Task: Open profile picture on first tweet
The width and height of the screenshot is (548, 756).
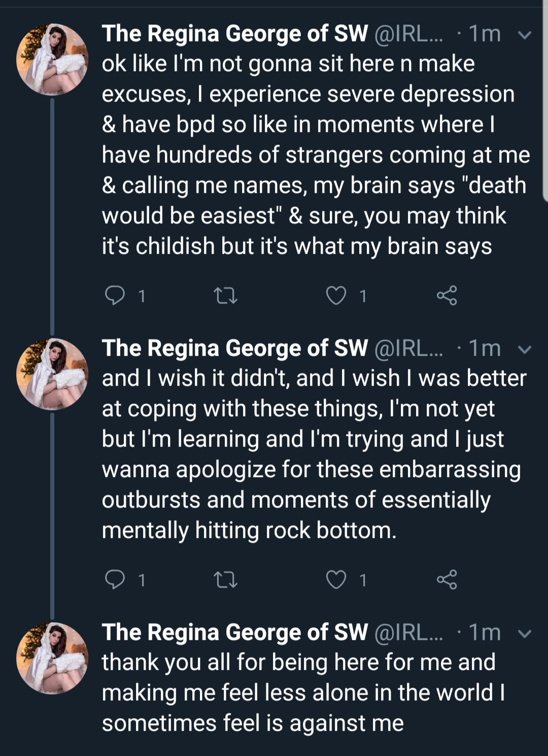Action: point(52,59)
